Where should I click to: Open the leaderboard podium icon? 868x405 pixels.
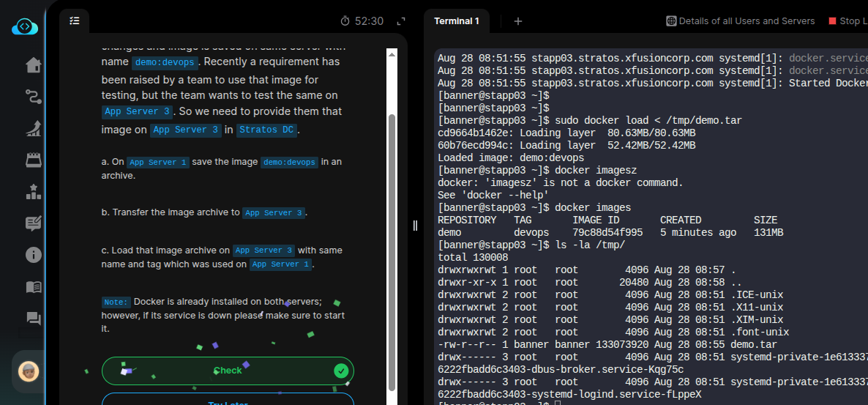[x=33, y=192]
